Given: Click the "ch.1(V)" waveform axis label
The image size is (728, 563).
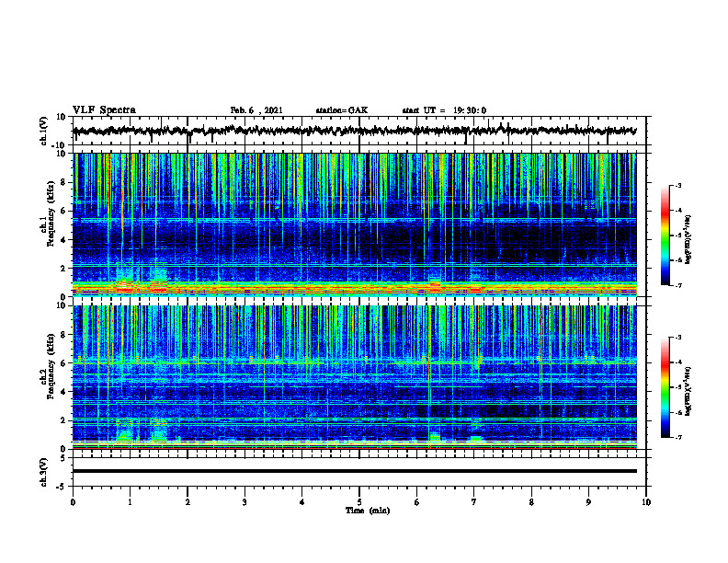Looking at the screenshot, I should point(44,131).
